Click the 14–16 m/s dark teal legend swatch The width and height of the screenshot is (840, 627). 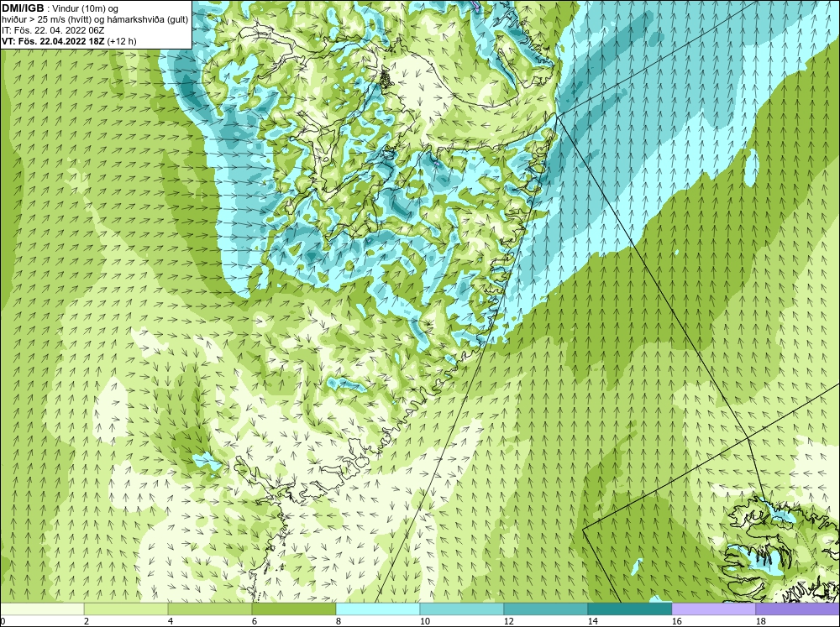[630, 609]
